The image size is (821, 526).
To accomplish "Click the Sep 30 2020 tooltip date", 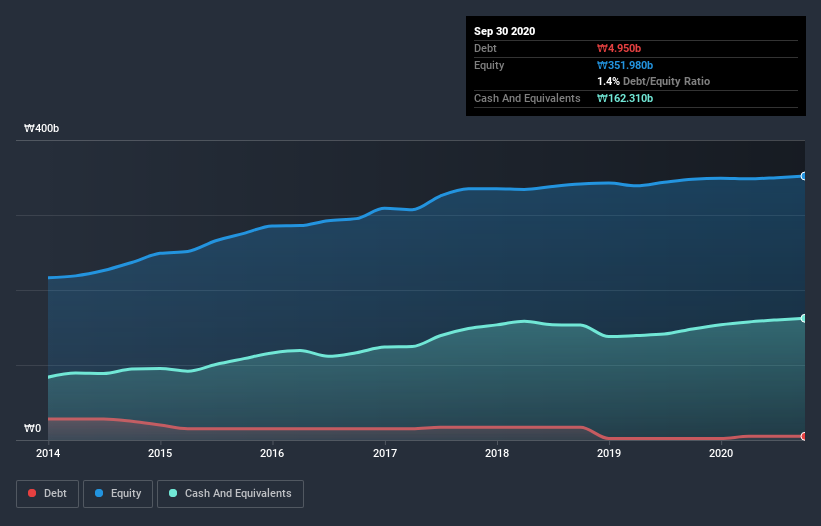I will pyautogui.click(x=504, y=31).
